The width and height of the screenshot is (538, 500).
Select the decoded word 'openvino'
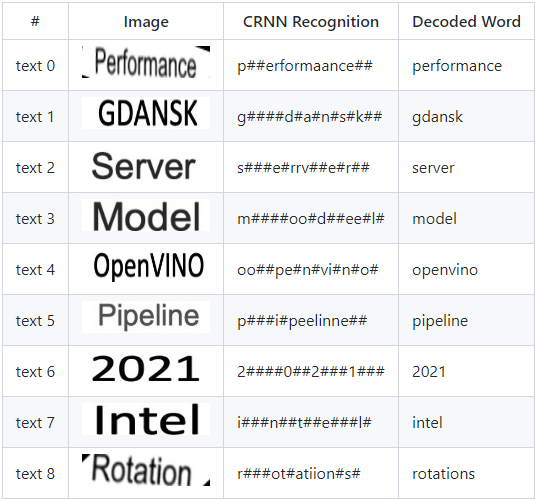[445, 270]
